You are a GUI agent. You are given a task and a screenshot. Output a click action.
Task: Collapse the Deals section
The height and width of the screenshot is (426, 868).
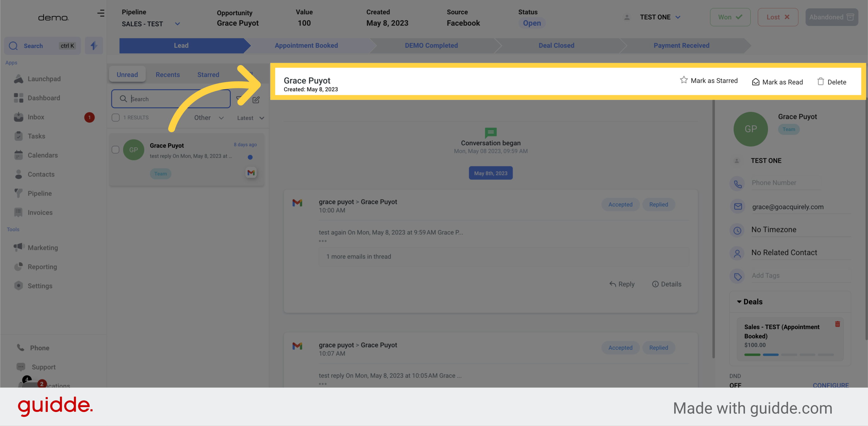coord(739,302)
